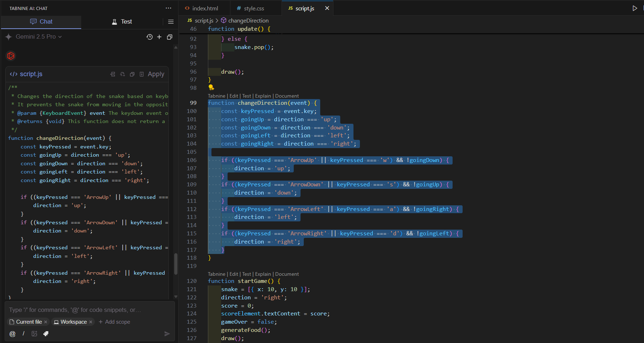
Task: Open the Tabnine panel three-dots menu
Action: click(x=168, y=8)
